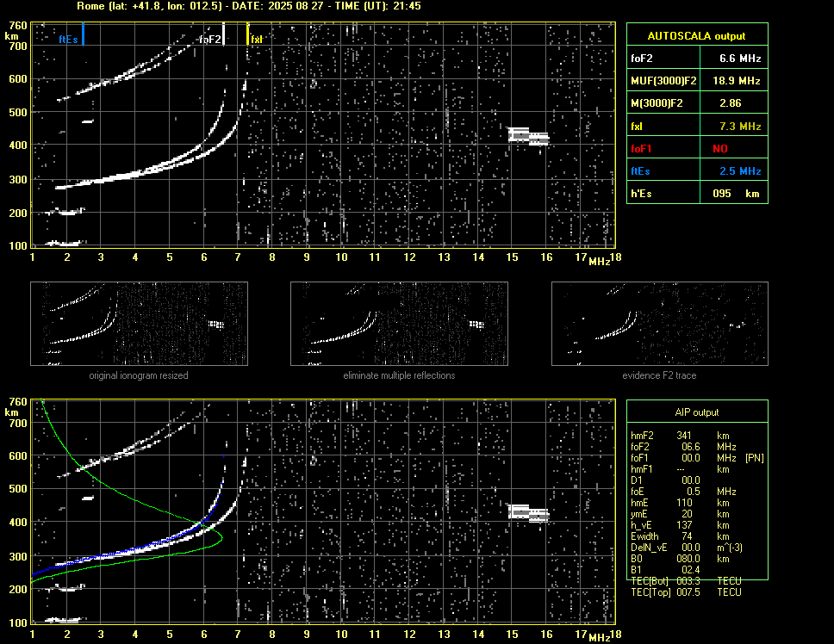Click the 'evidence F2 trace' caption
This screenshot has height=644, width=834.
pyautogui.click(x=659, y=375)
